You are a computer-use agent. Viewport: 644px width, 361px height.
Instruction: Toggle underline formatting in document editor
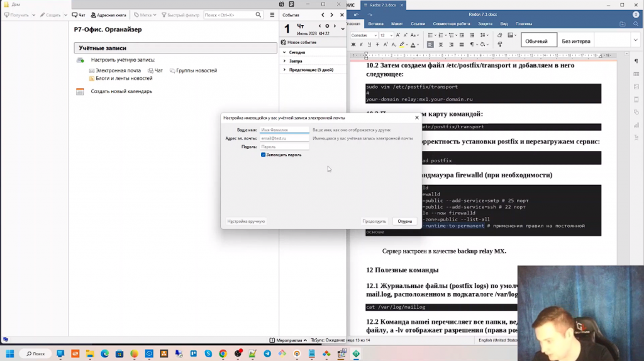pos(369,45)
